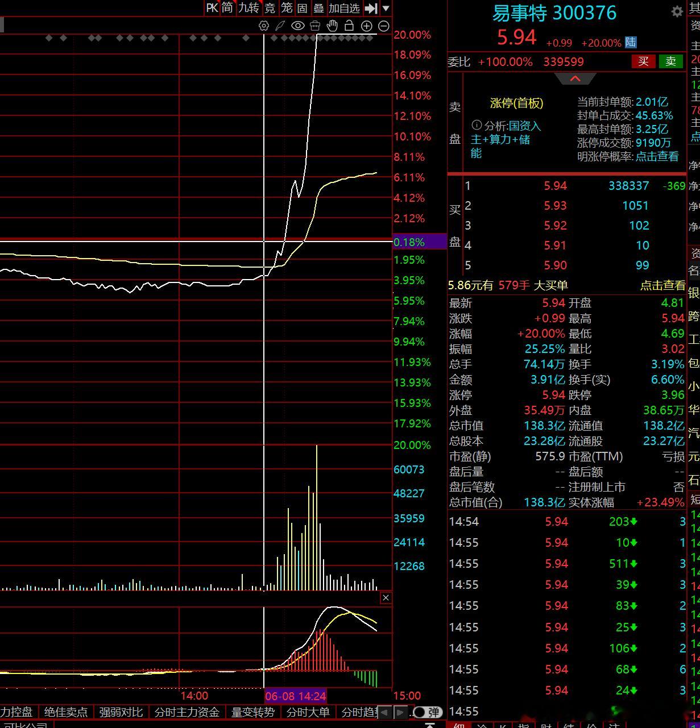Open quote panel gear settings
The height and width of the screenshot is (728, 700).
[677, 12]
